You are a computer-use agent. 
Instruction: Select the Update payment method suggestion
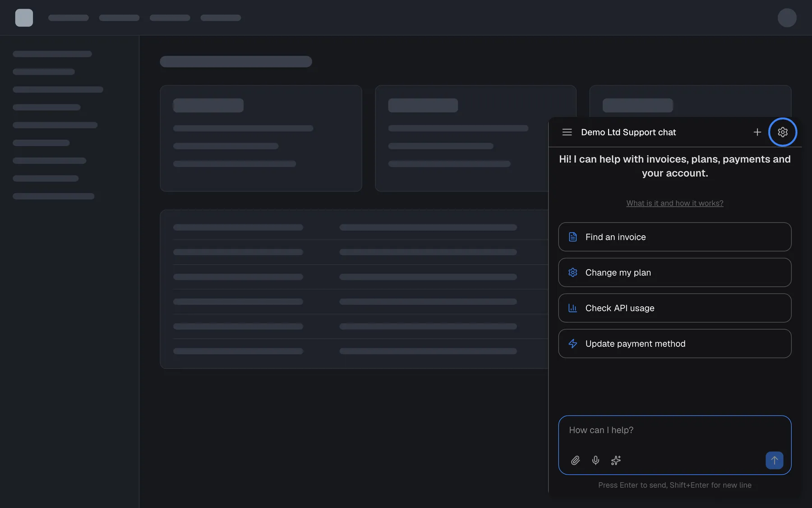point(674,344)
